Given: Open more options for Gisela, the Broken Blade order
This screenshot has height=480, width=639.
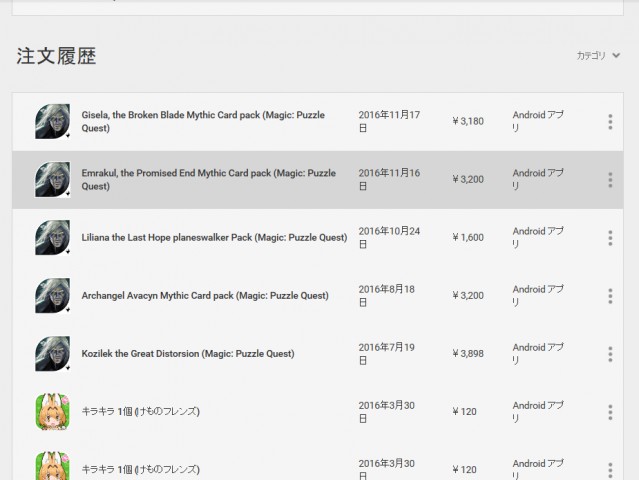Looking at the screenshot, I should point(610,122).
